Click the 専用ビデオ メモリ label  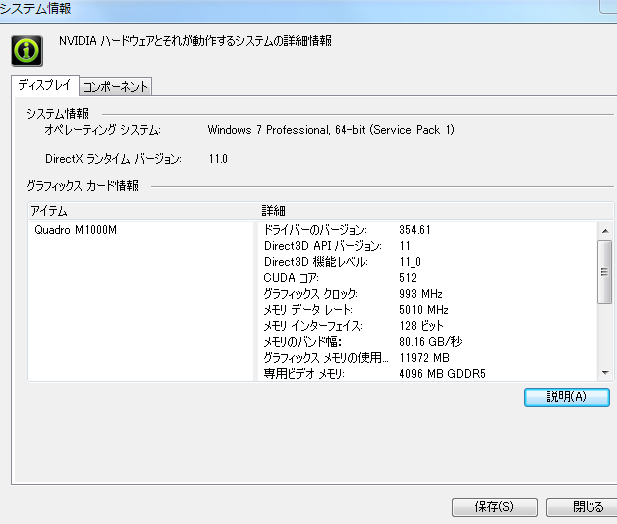(304, 374)
